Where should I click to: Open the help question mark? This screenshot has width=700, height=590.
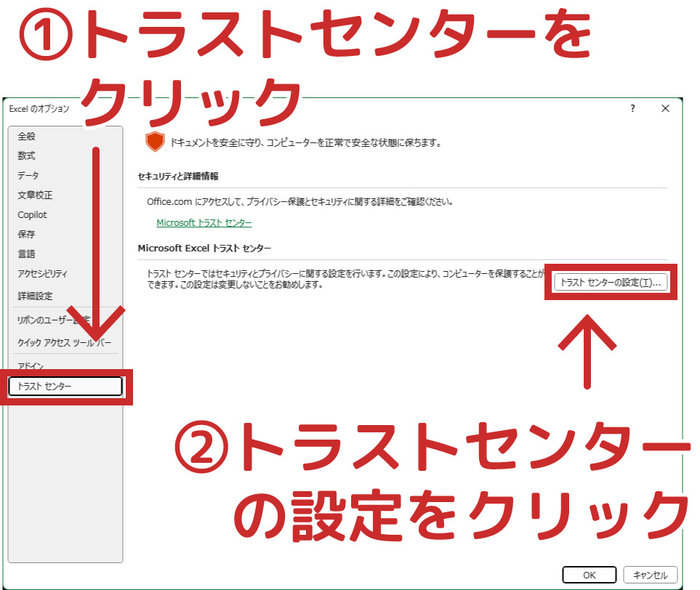click(632, 108)
